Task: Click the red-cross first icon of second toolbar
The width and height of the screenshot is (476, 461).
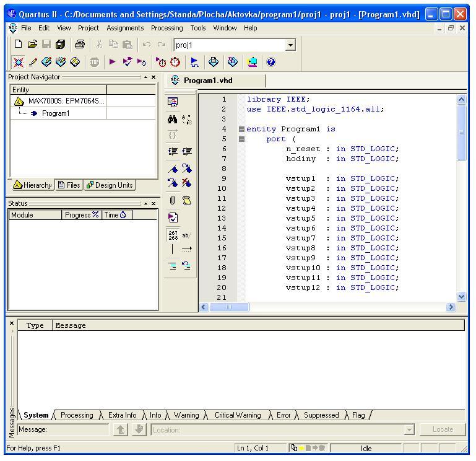Action: pos(18,63)
